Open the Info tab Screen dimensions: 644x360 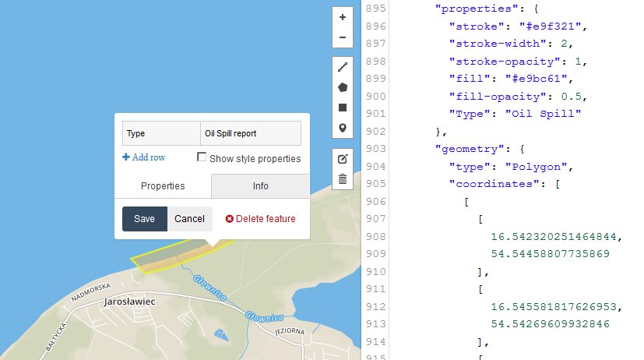point(260,186)
